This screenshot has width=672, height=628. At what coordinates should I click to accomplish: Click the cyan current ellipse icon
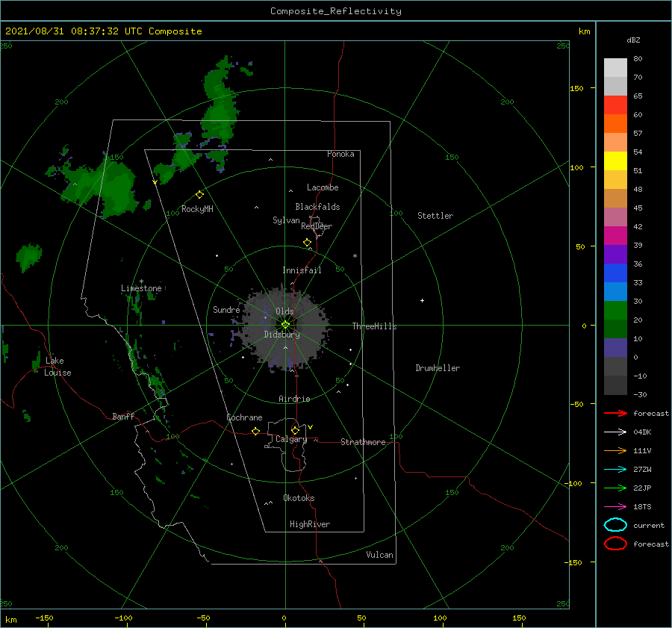coord(615,525)
